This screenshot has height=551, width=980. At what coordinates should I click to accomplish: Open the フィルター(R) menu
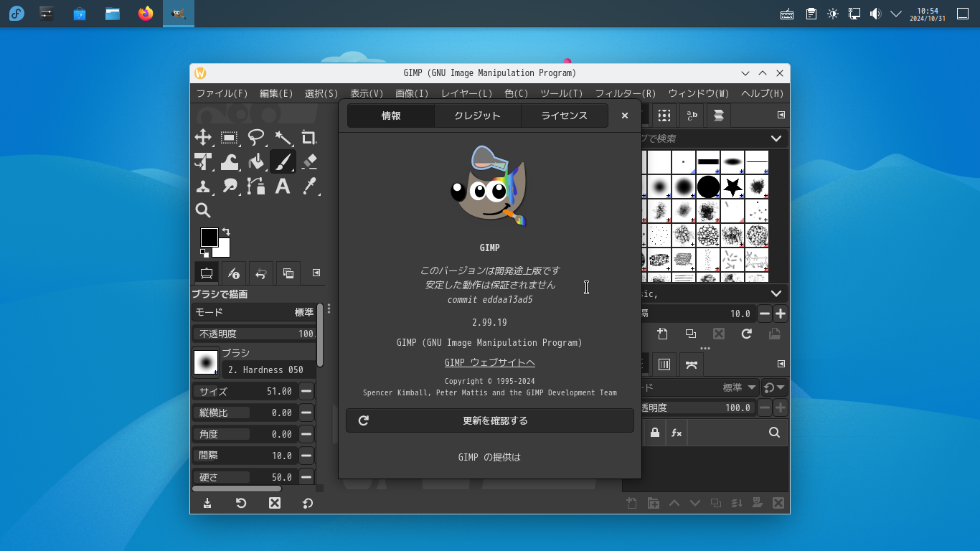(x=625, y=93)
